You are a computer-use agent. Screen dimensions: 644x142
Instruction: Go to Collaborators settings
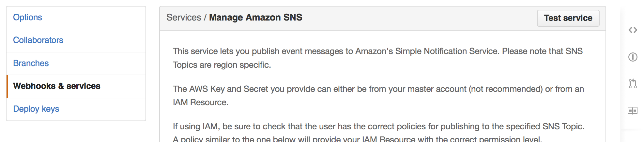pos(38,40)
